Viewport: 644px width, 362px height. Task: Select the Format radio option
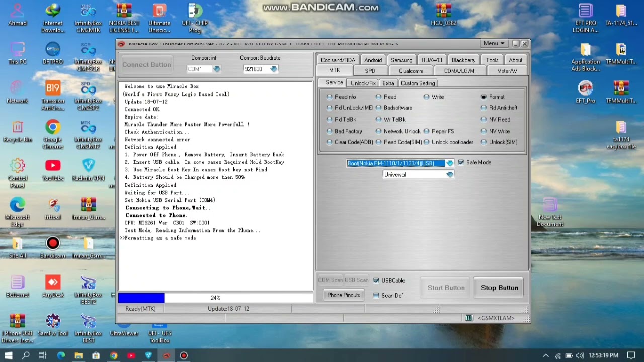pyautogui.click(x=493, y=97)
